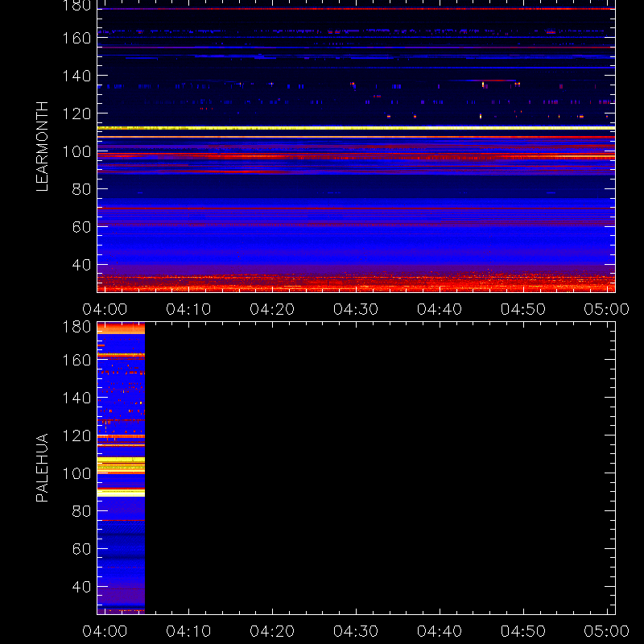Viewport: 644px width, 644px height.
Task: Click the LEARMONTH axis title
Action: click(x=42, y=147)
